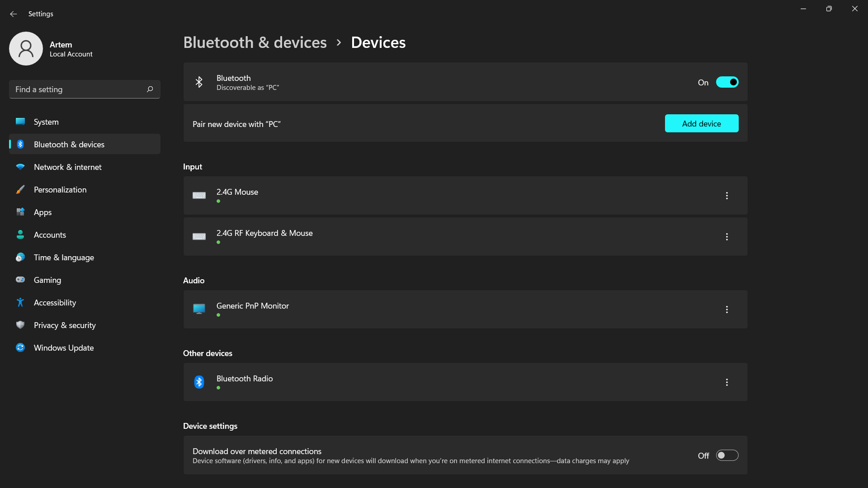Open Network & internet settings
This screenshot has height=488, width=868.
[85, 167]
